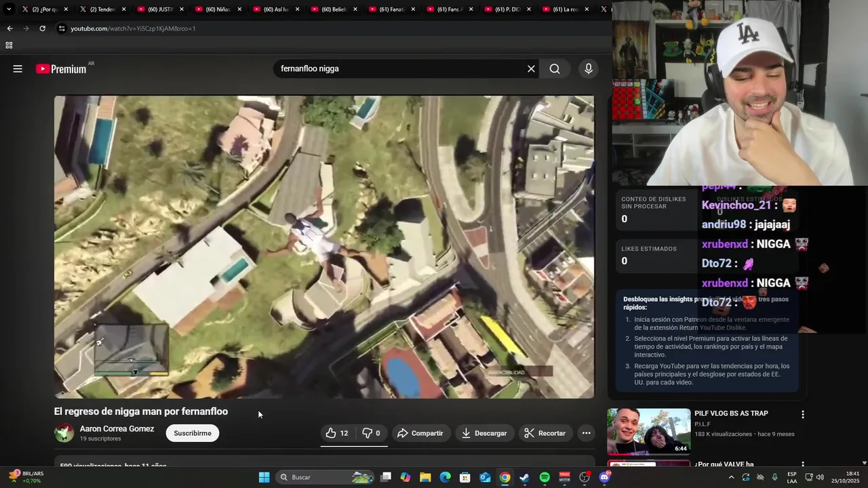Go forward with the browser forward arrow
The image size is (868, 488).
(26, 28)
